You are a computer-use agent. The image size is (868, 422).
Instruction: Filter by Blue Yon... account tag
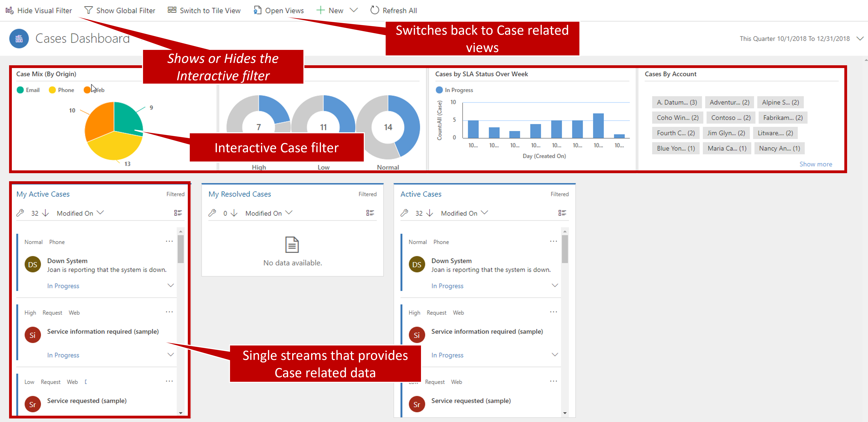coord(676,148)
